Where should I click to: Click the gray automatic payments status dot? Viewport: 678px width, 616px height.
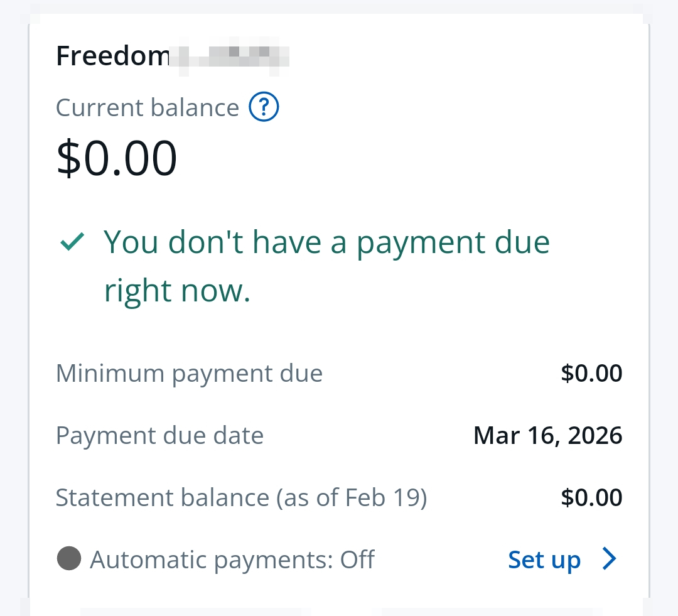click(x=69, y=558)
